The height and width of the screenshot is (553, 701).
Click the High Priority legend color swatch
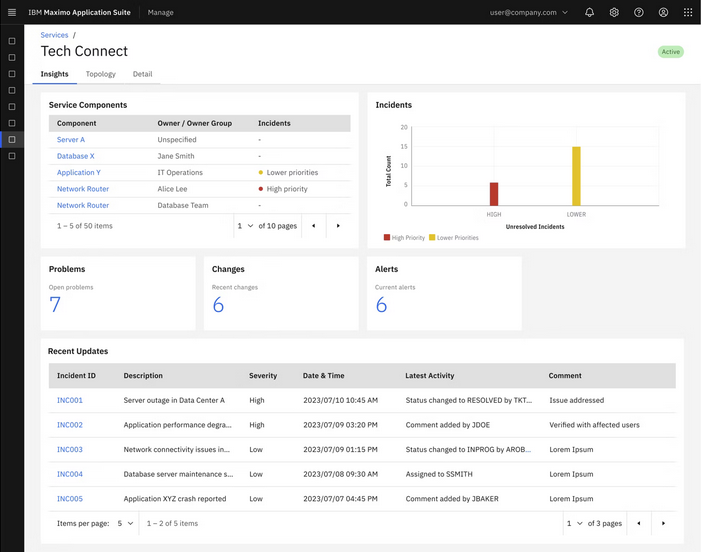387,238
